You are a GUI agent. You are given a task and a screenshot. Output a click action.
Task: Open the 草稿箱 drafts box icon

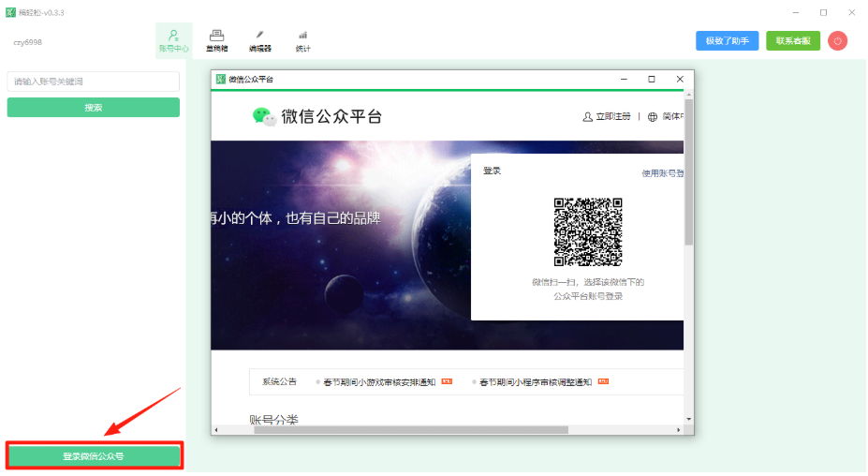(x=216, y=40)
